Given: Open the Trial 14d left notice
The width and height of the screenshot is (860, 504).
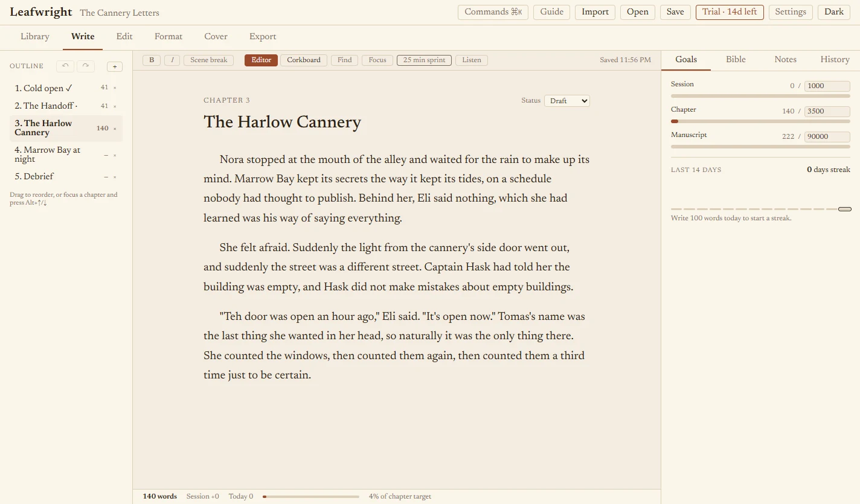Looking at the screenshot, I should coord(730,12).
